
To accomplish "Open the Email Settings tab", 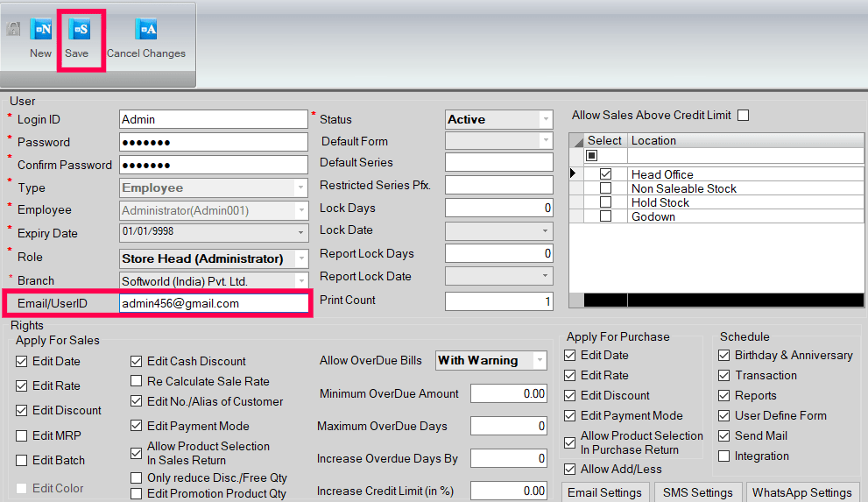I will [x=604, y=492].
